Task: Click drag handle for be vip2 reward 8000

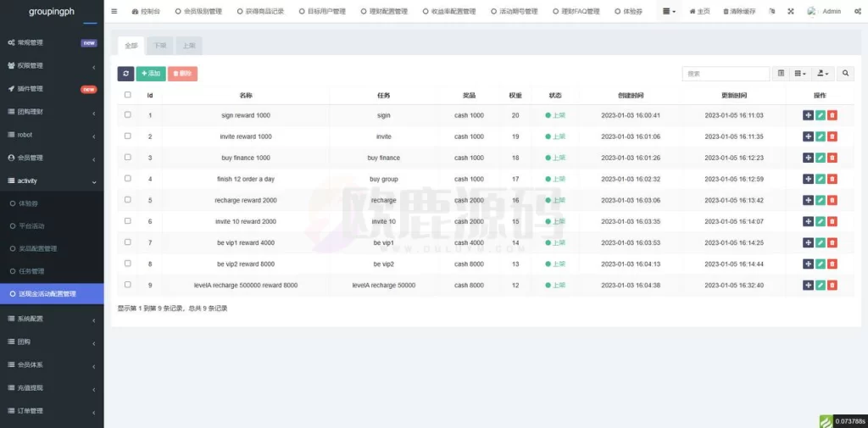Action: point(808,264)
